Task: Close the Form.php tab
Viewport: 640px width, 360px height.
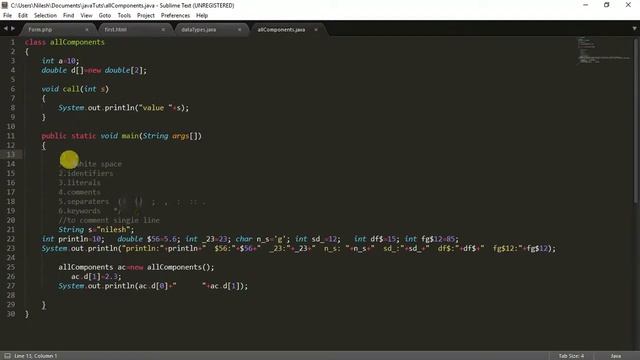Action: (87, 30)
